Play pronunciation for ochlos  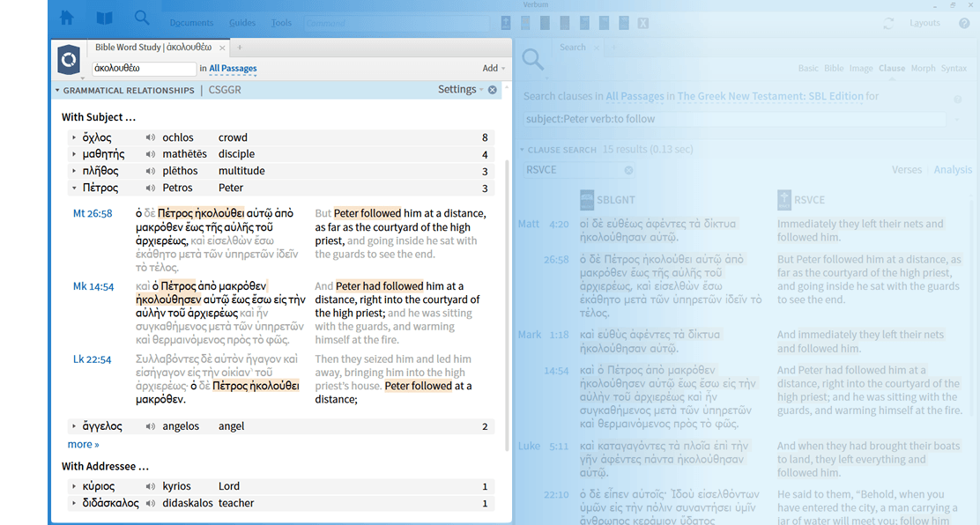click(151, 137)
